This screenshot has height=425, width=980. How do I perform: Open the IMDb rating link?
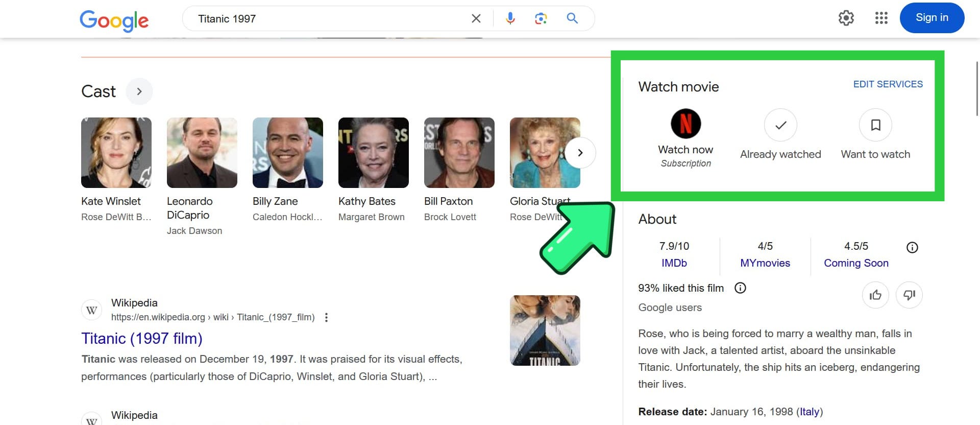pyautogui.click(x=674, y=263)
